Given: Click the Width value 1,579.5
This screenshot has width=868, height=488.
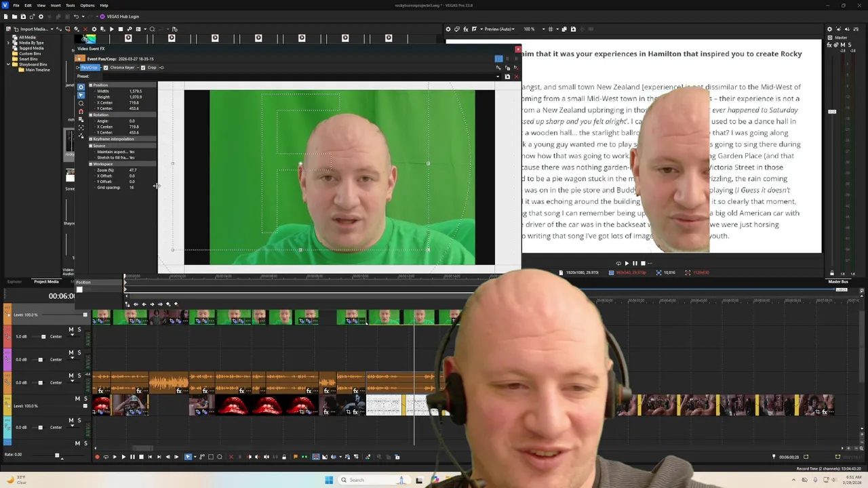Looking at the screenshot, I should click(136, 91).
